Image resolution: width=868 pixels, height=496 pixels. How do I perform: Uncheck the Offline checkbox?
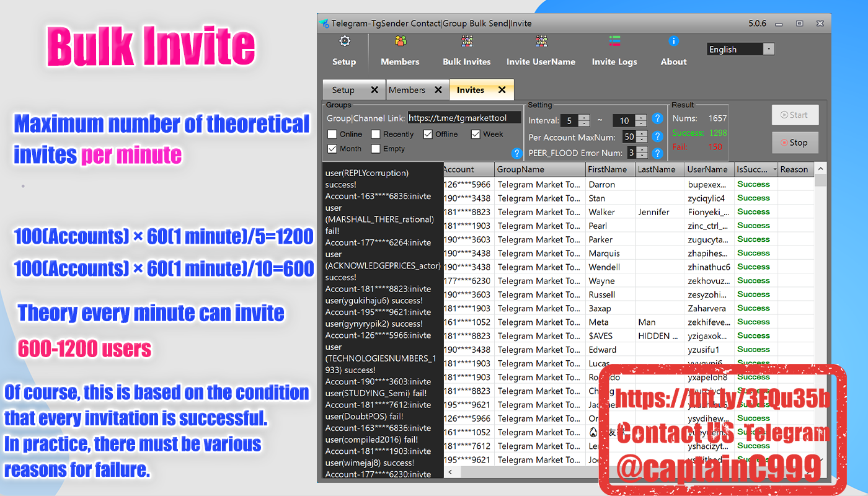pyautogui.click(x=428, y=134)
